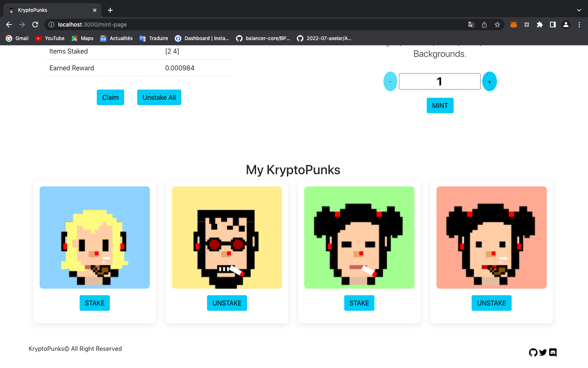The width and height of the screenshot is (588, 368).
Task: Click the address bar URL localhost:3000/mint-page
Action: [x=92, y=25]
